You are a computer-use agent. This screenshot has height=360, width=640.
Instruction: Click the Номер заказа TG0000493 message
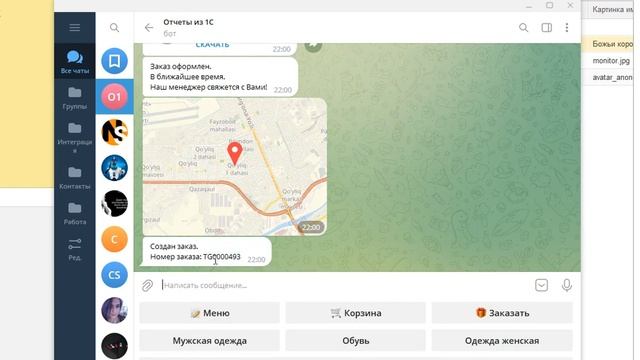click(x=207, y=251)
